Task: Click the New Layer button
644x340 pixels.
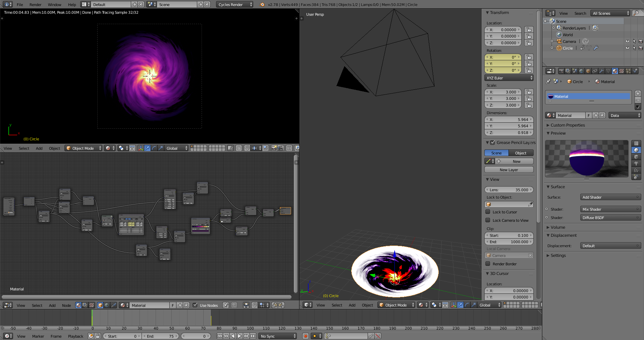Action: tap(508, 170)
